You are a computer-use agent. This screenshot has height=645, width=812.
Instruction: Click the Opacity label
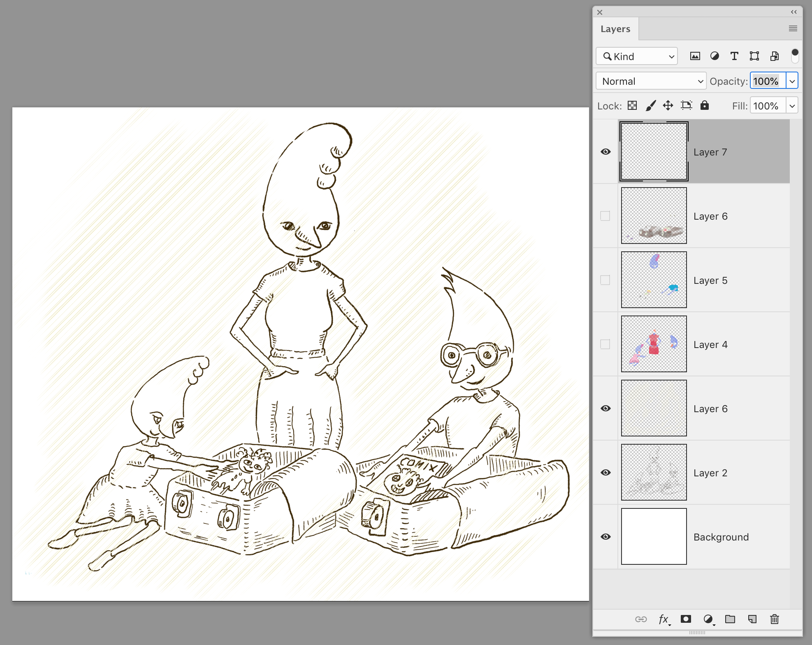728,81
